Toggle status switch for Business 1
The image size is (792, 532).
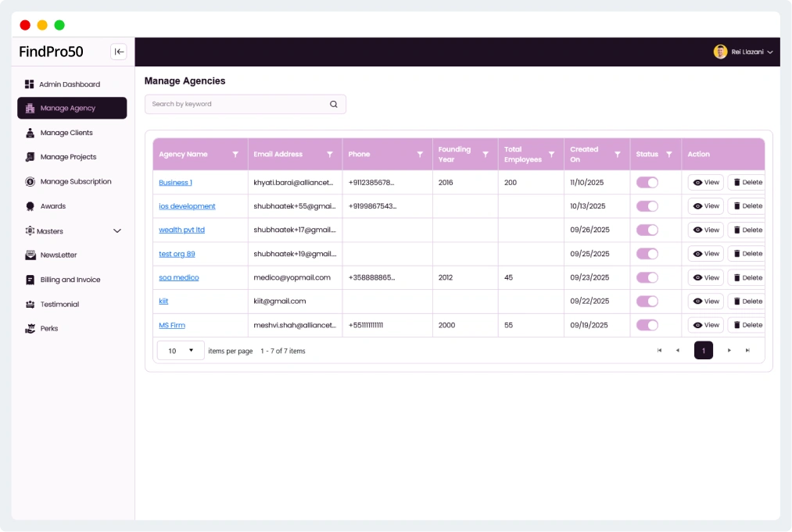(647, 182)
